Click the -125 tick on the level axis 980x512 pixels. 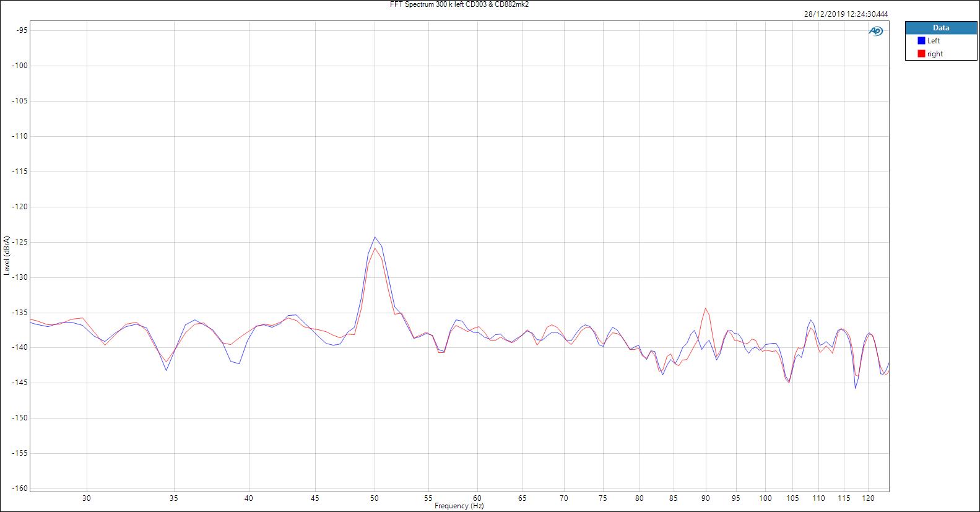click(x=19, y=242)
